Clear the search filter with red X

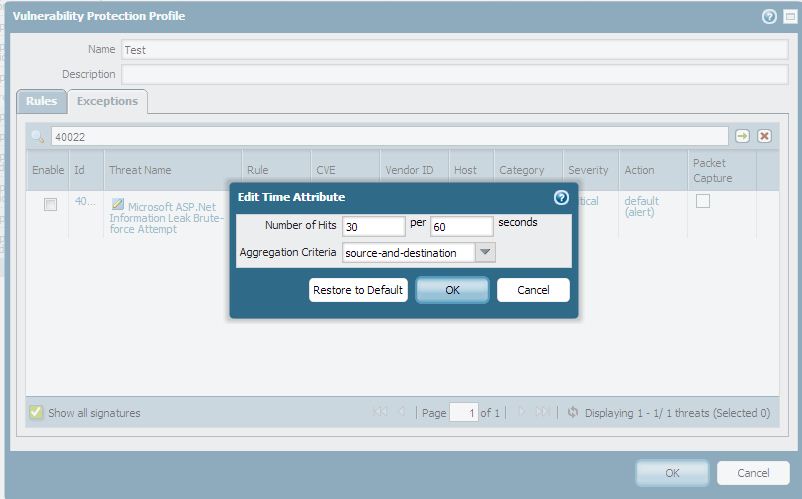pos(764,136)
